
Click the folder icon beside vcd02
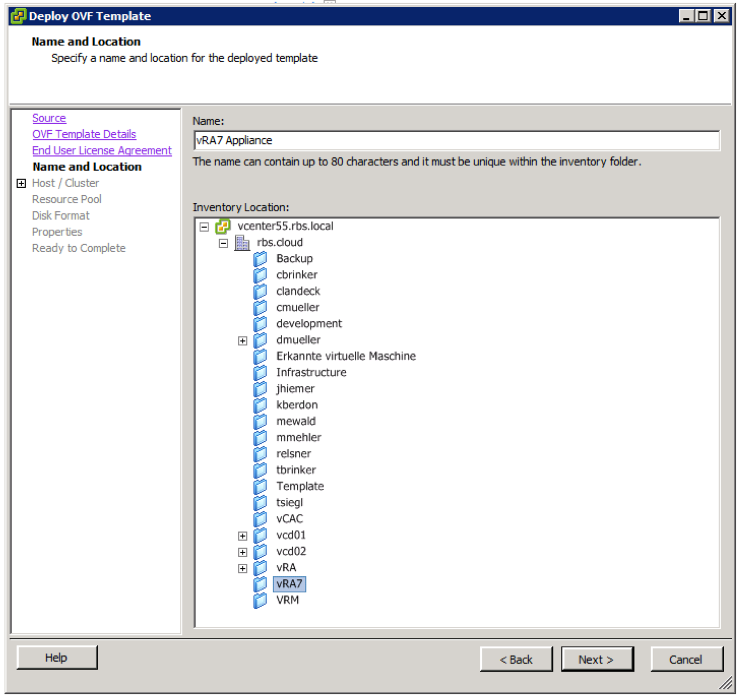point(260,552)
